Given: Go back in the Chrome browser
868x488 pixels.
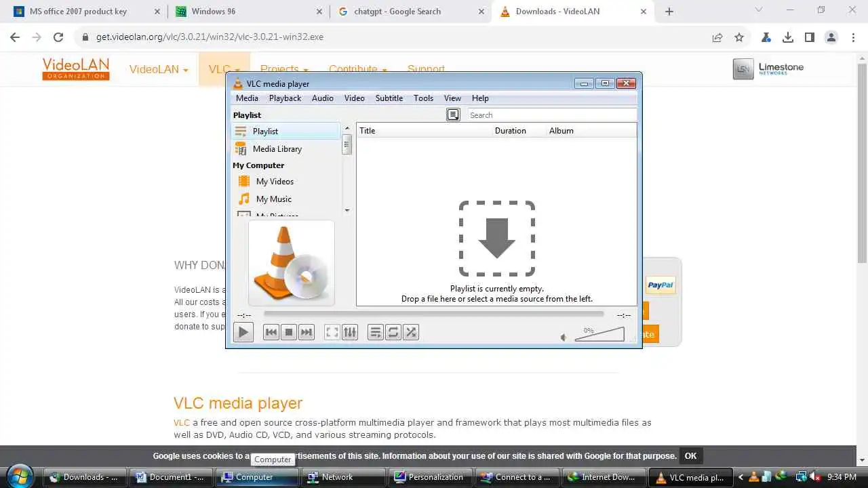Looking at the screenshot, I should pos(15,37).
